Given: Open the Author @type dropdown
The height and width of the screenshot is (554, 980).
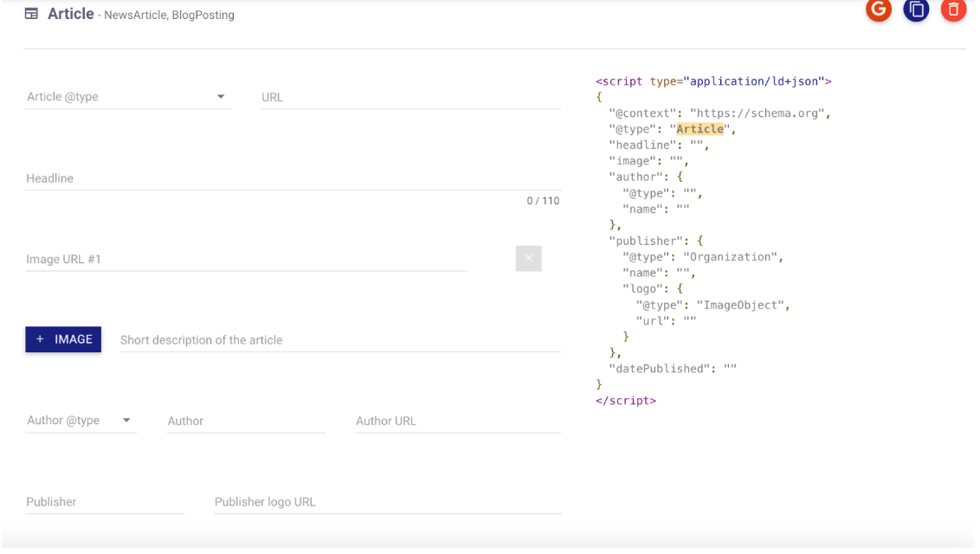Looking at the screenshot, I should 81,421.
